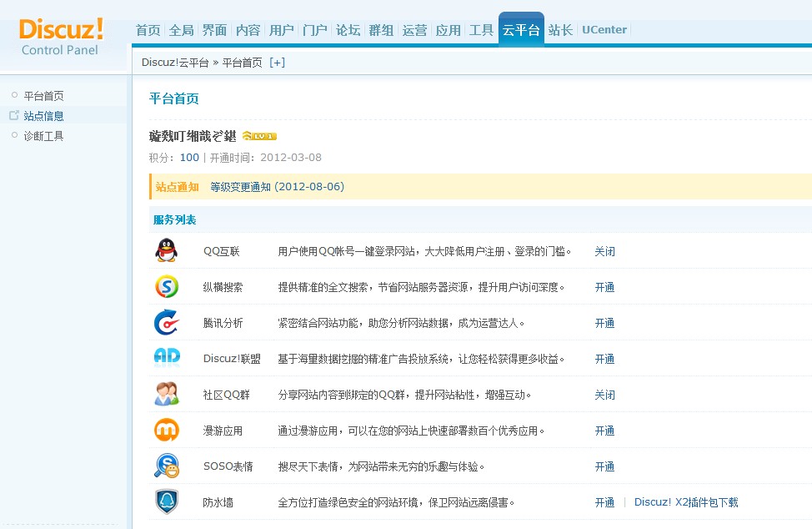Click the SOSO表情 magnifier smiley icon
Screen dimensions: 812x529
click(x=167, y=466)
